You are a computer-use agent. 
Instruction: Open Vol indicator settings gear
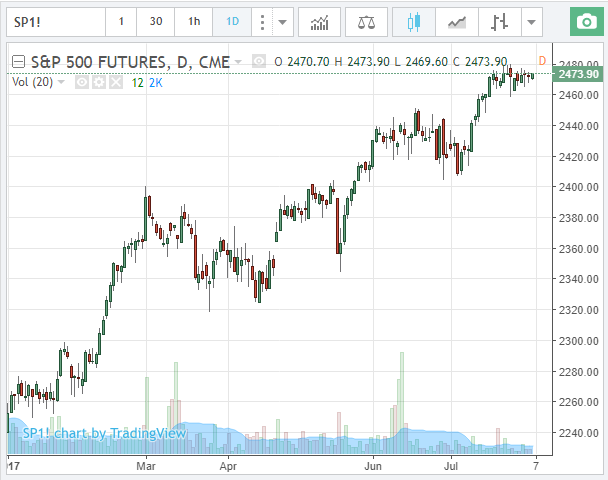coord(99,82)
